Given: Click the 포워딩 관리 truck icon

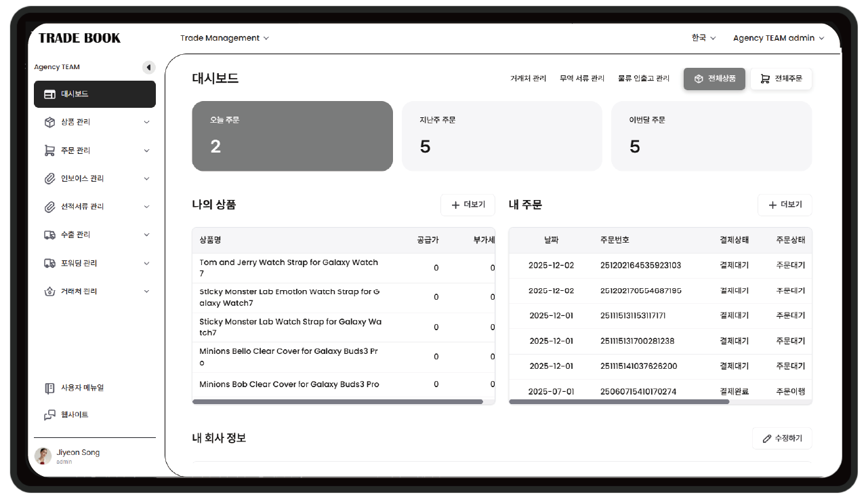Looking at the screenshot, I should click(49, 263).
